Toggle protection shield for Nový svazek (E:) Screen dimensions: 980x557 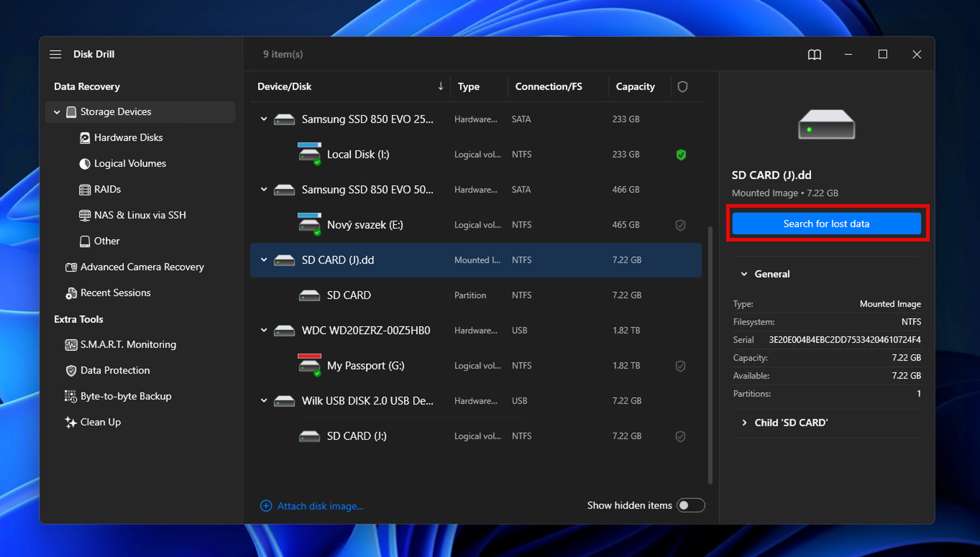[681, 225]
